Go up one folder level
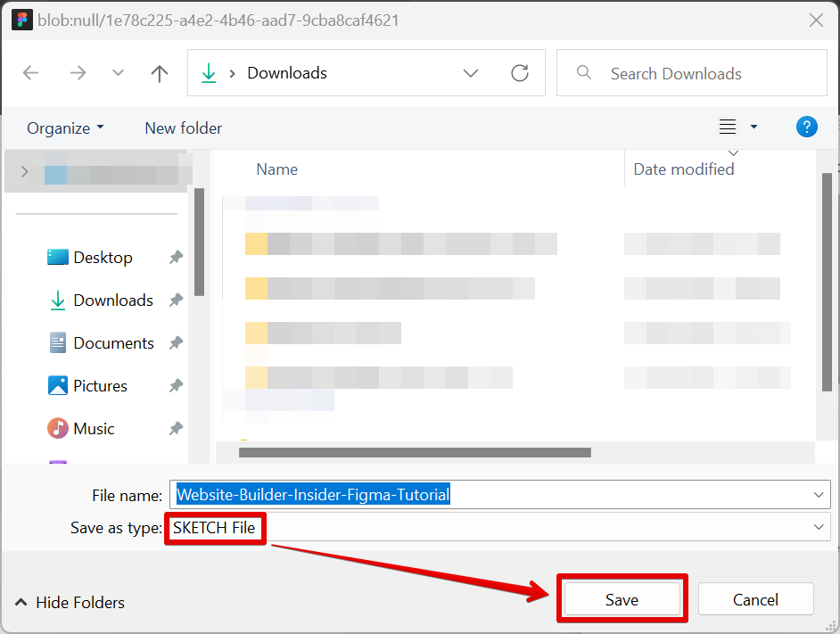Screen dimensions: 840x634 tap(160, 73)
